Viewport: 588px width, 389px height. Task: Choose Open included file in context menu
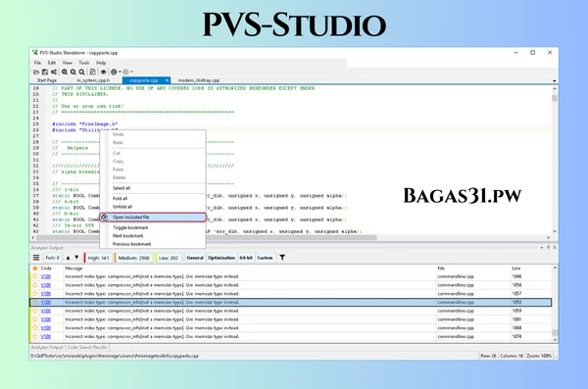coord(153,218)
